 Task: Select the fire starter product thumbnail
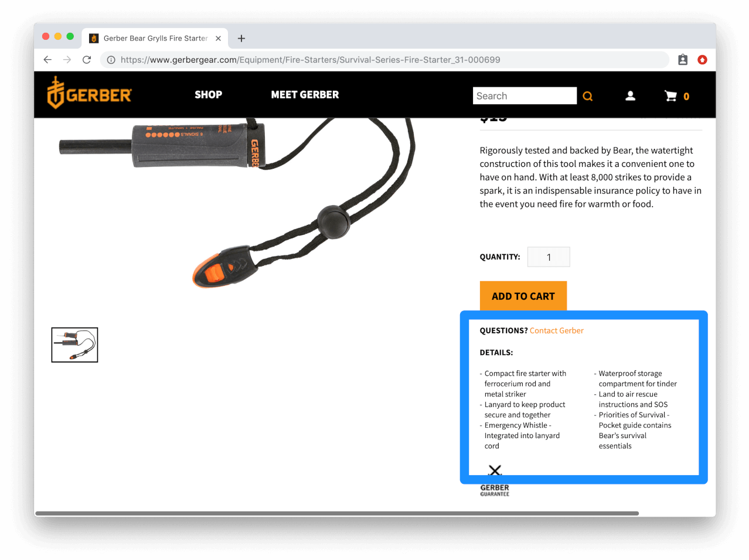pos(74,345)
